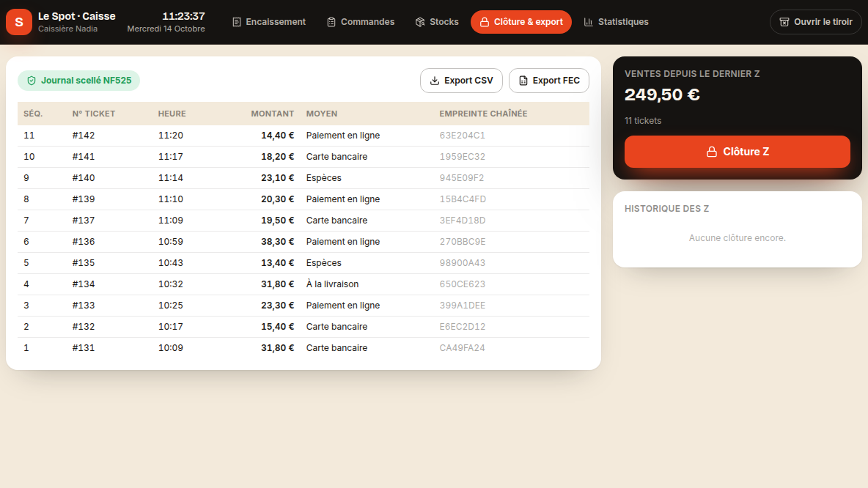Screen dimensions: 868x488
Task: Export the journal as FEC
Action: pos(548,81)
